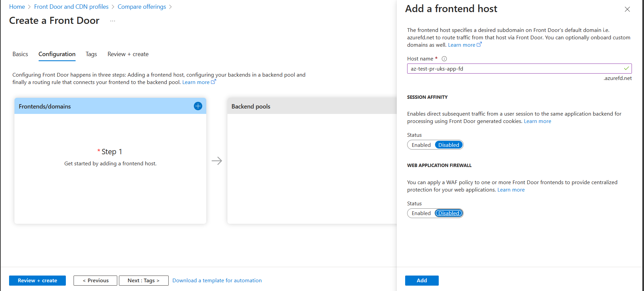This screenshot has height=291, width=644.
Task: Open external link icon beside configuration Learn more
Action: (213, 82)
